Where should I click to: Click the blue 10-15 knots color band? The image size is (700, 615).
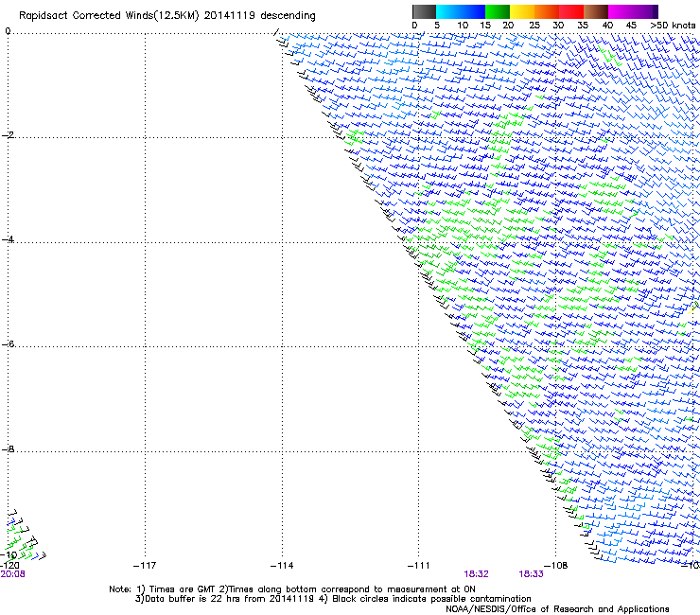point(473,11)
